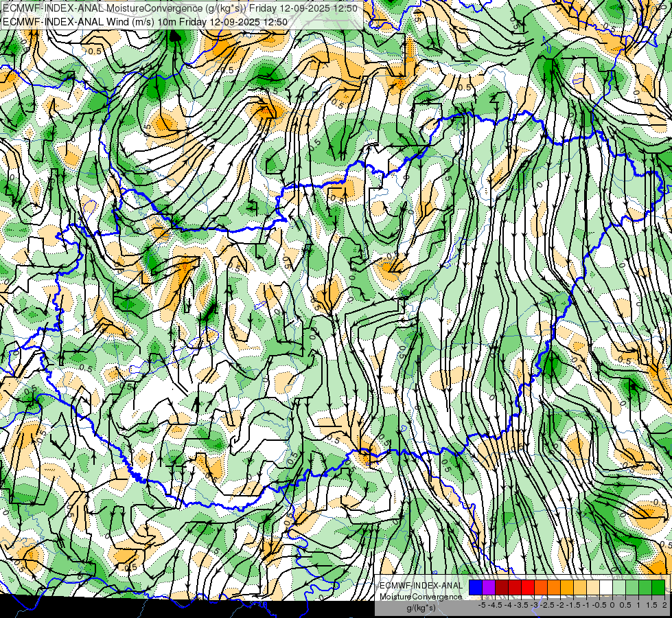Click the purple legend swatch above -5
672x618 pixels.
coord(489,587)
